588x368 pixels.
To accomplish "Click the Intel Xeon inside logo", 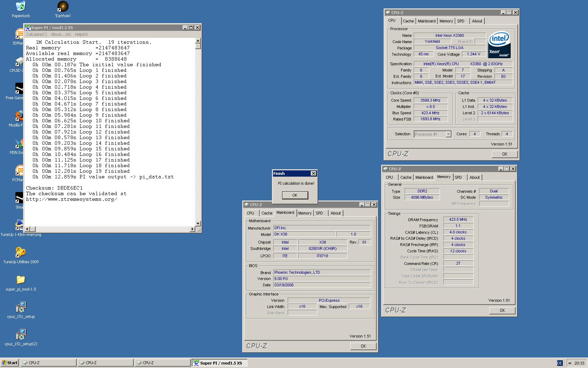I will 499,45.
